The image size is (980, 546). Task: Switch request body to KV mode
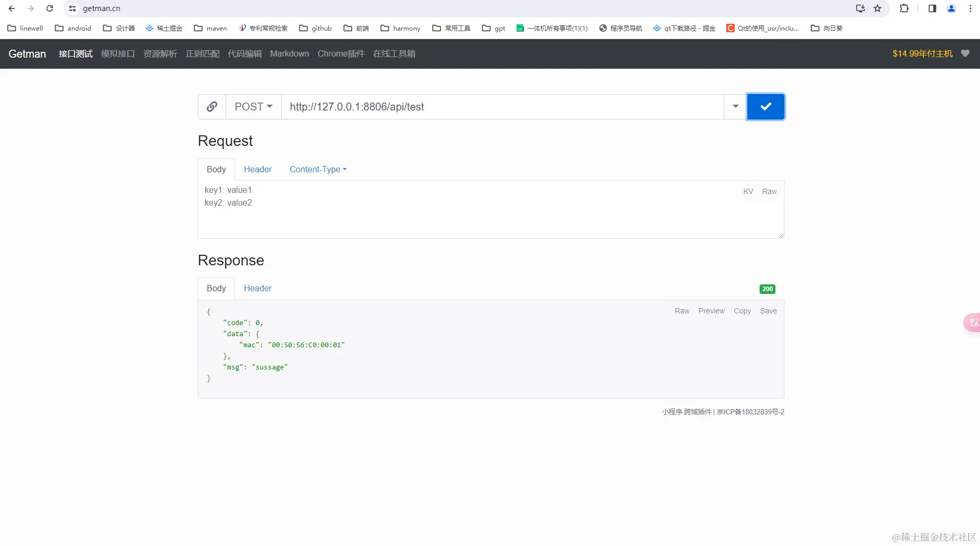click(748, 191)
